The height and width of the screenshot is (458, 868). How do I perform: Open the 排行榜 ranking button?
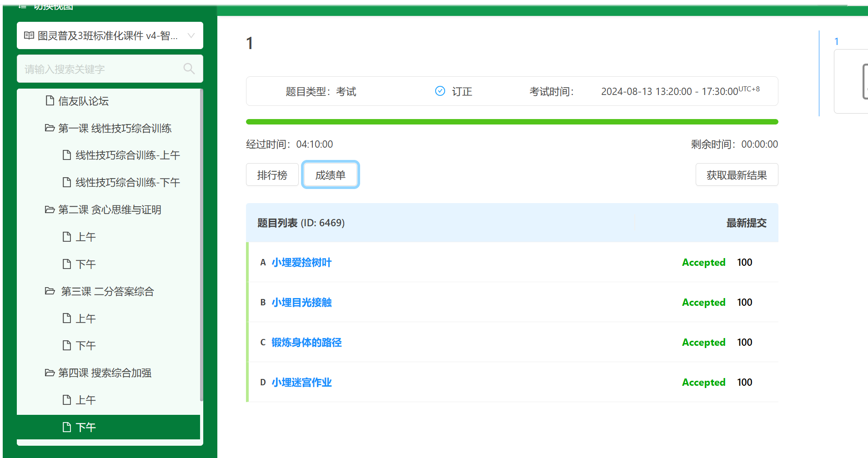[272, 175]
